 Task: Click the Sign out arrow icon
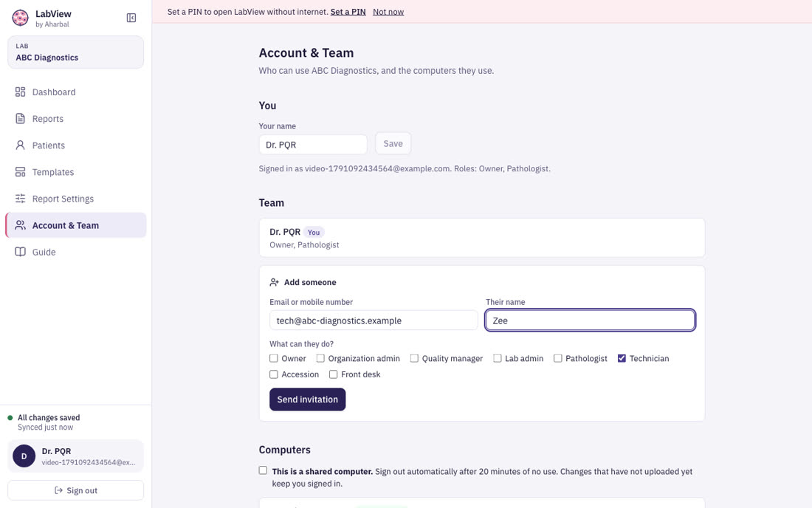[58, 490]
